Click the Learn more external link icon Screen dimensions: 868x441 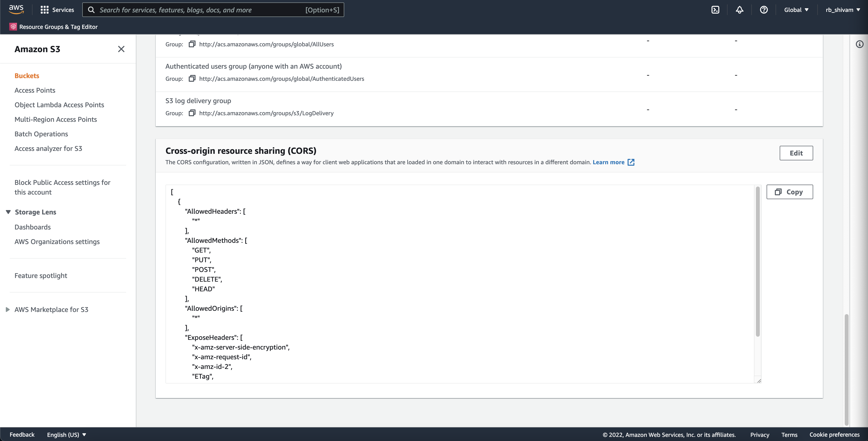coord(631,162)
